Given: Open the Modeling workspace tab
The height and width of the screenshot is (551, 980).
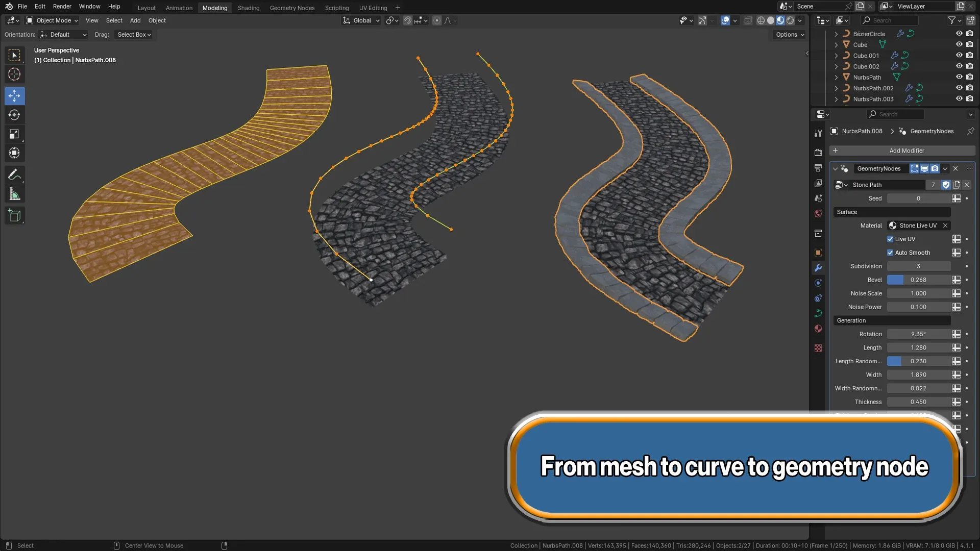Looking at the screenshot, I should [215, 8].
